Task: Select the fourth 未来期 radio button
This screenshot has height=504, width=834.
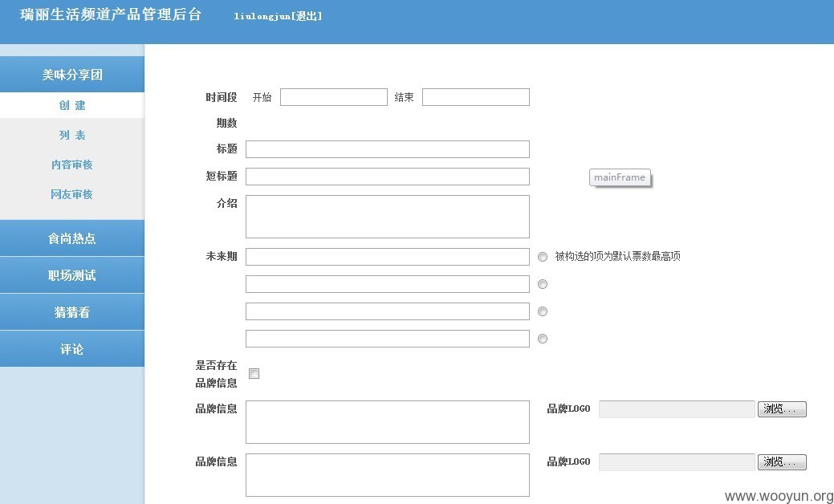Action: (543, 339)
